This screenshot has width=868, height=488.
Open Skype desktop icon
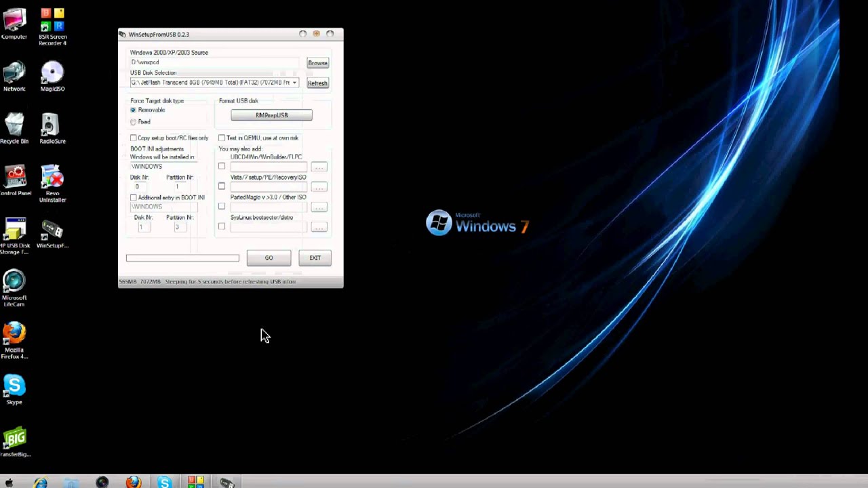(14, 390)
